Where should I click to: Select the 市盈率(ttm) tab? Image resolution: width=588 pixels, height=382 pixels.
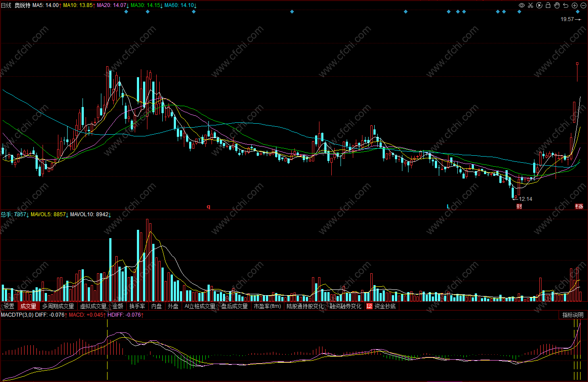pos(267,306)
